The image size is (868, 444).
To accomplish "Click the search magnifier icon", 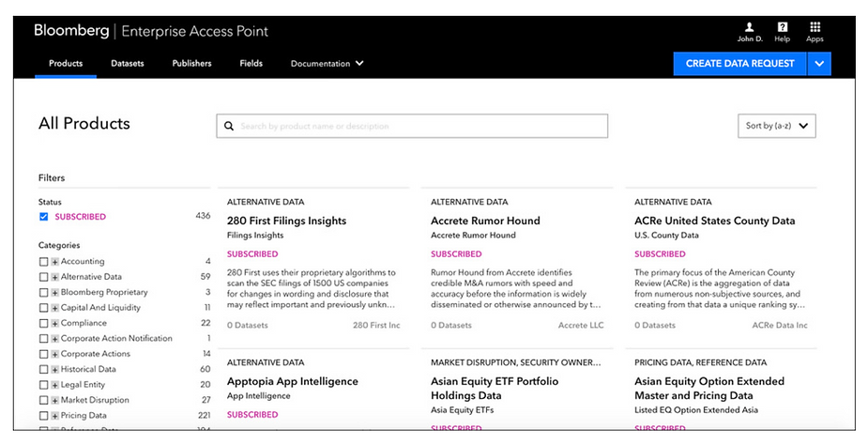I will pos(228,126).
